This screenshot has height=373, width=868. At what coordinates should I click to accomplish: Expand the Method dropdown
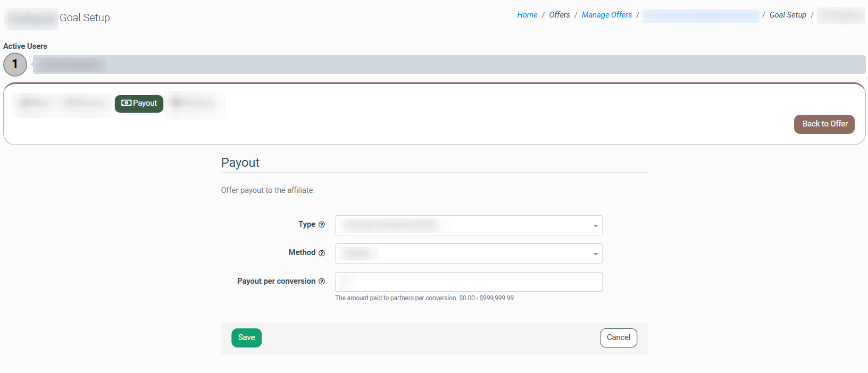[468, 253]
